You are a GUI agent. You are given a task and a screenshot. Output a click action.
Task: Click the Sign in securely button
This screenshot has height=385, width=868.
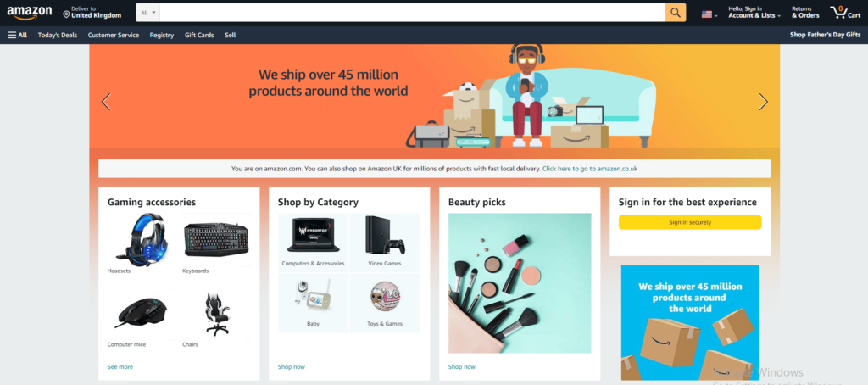click(x=690, y=222)
